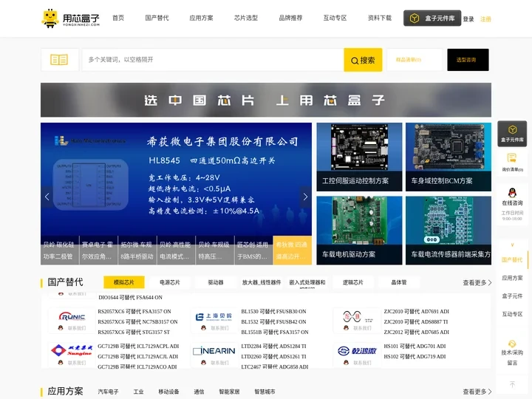Open 应用方案 navigation menu item
The height and width of the screenshot is (399, 532).
click(201, 18)
